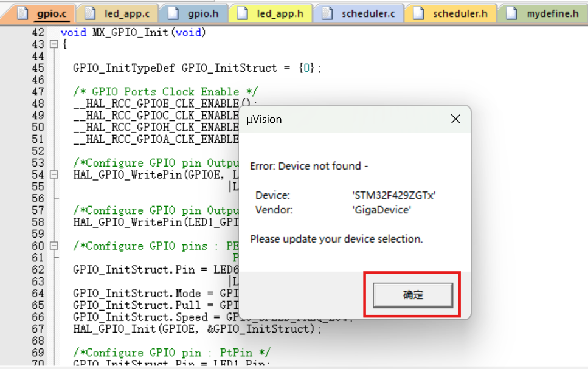Click the __HAL_RCC_GPIOH_CLK_ENABLE line
This screenshot has width=588, height=369.
(156, 128)
